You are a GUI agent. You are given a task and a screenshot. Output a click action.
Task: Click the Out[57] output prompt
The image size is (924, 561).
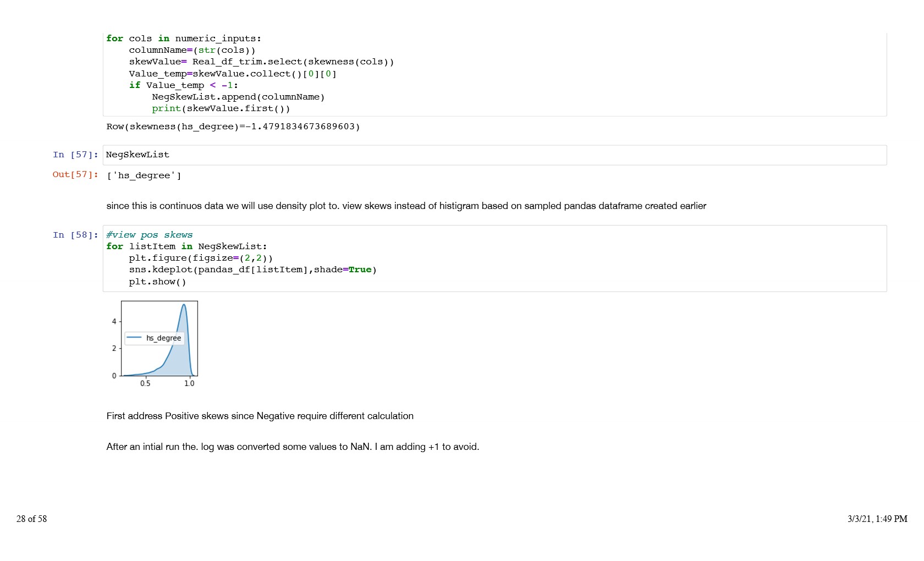[x=75, y=174]
